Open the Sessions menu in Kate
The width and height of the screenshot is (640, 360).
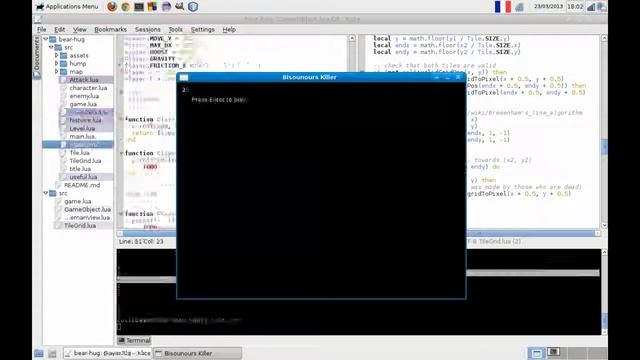tap(147, 29)
